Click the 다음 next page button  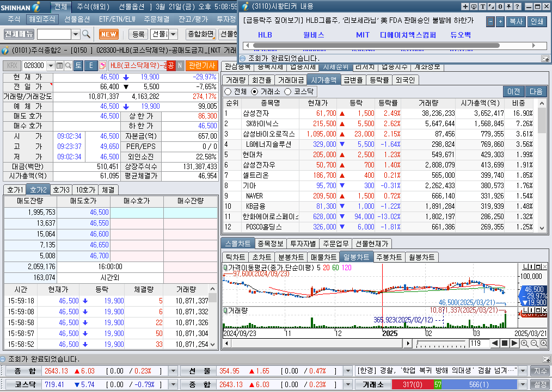pyautogui.click(x=536, y=91)
